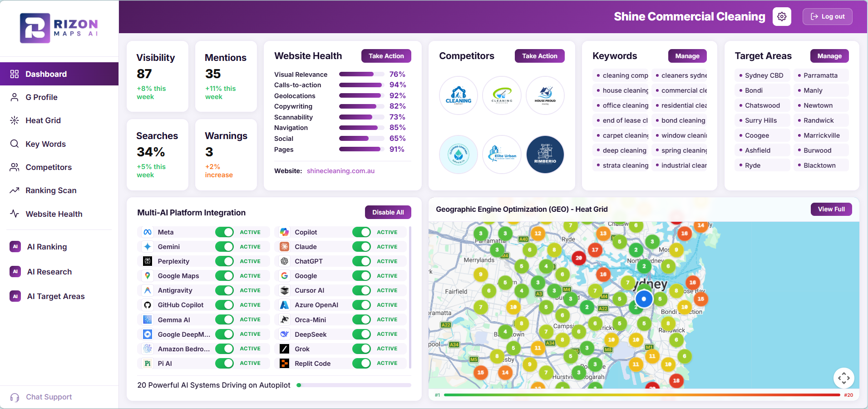
Task: Open the Rimberio competitor logo
Action: (x=545, y=155)
